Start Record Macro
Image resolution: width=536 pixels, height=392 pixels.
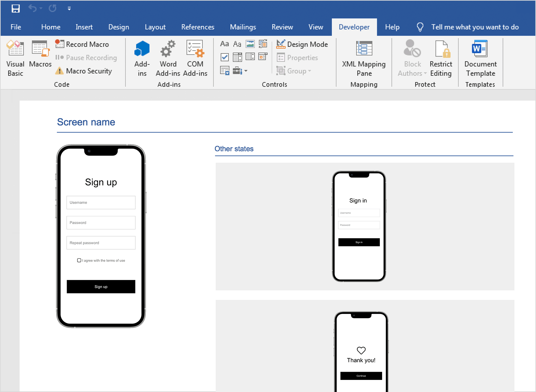point(82,44)
